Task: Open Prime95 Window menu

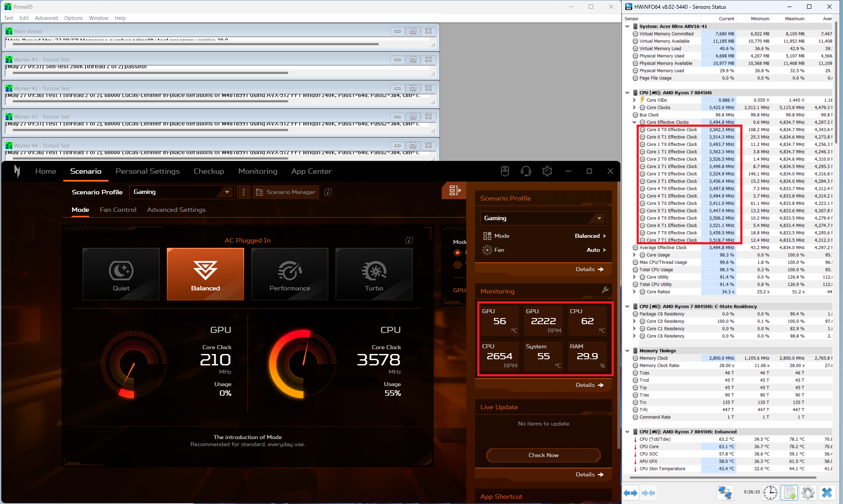Action: coord(98,18)
